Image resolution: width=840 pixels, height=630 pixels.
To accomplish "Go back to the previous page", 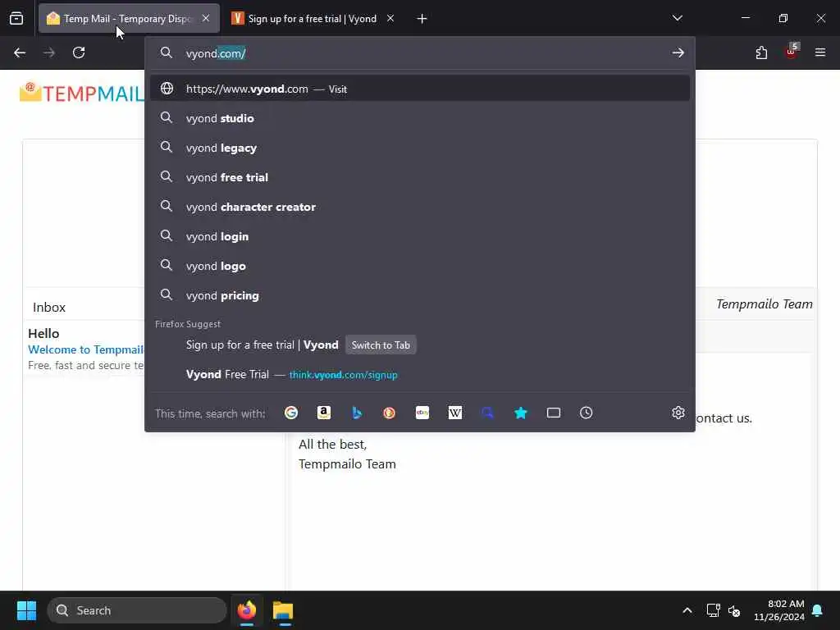I will pos(20,52).
